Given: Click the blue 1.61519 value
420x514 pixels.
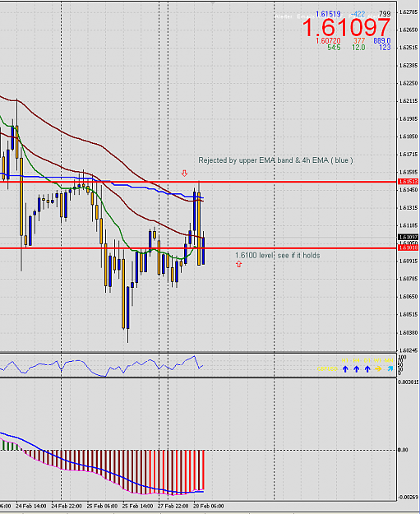Looking at the screenshot, I should point(328,14).
